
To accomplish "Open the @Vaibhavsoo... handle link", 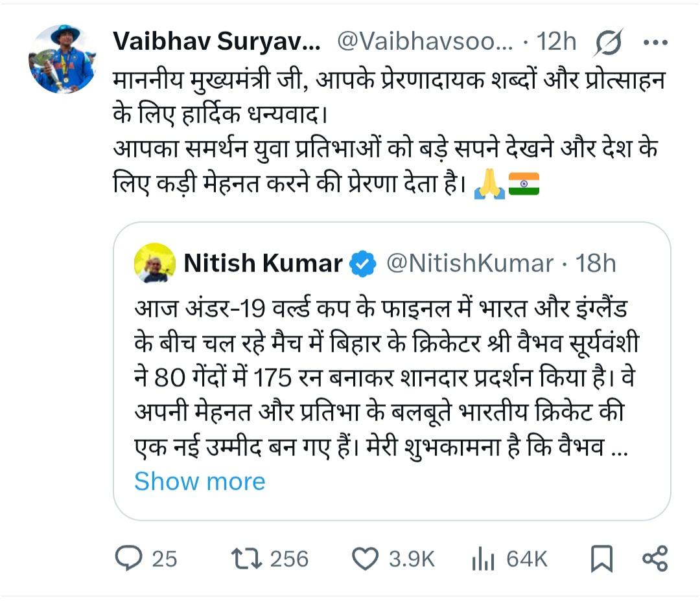I will pyautogui.click(x=425, y=43).
